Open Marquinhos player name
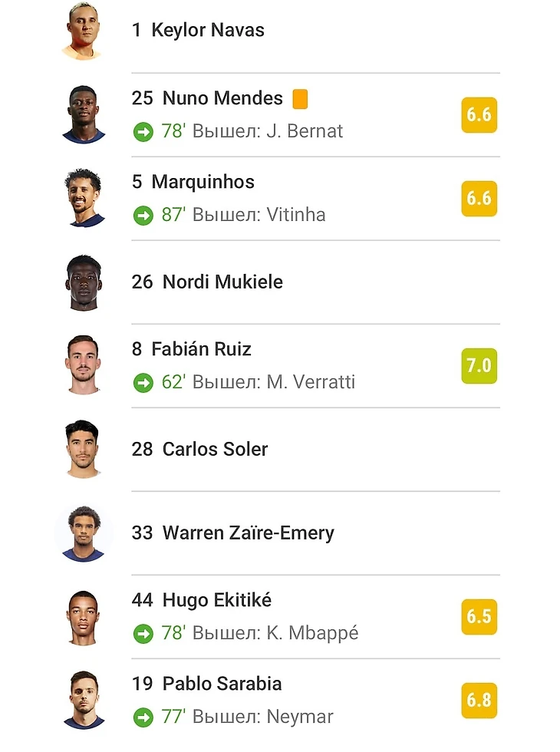 (203, 182)
